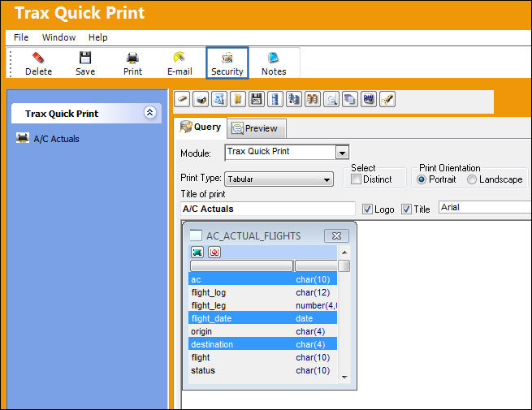Collapse the Trax Quick Print sidebar panel
532x410 pixels.
click(149, 112)
